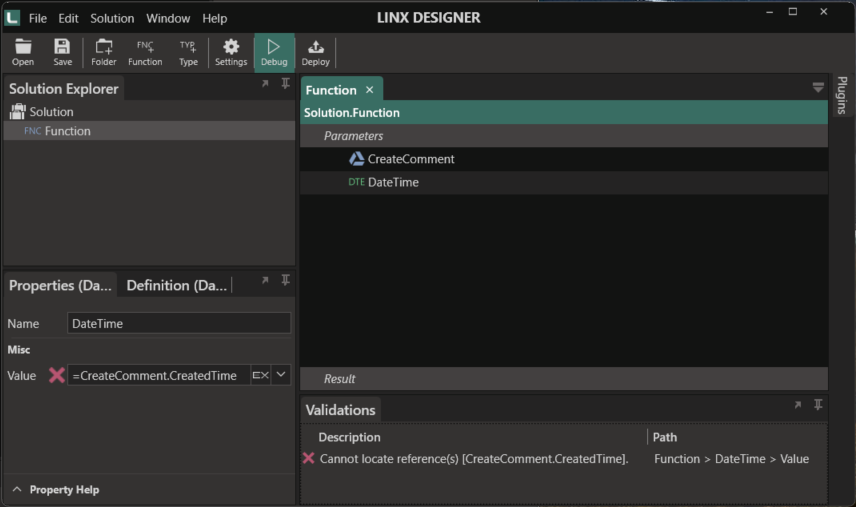Viewport: 856px width, 507px height.
Task: Add a new Function from the toolbar
Action: (145, 52)
